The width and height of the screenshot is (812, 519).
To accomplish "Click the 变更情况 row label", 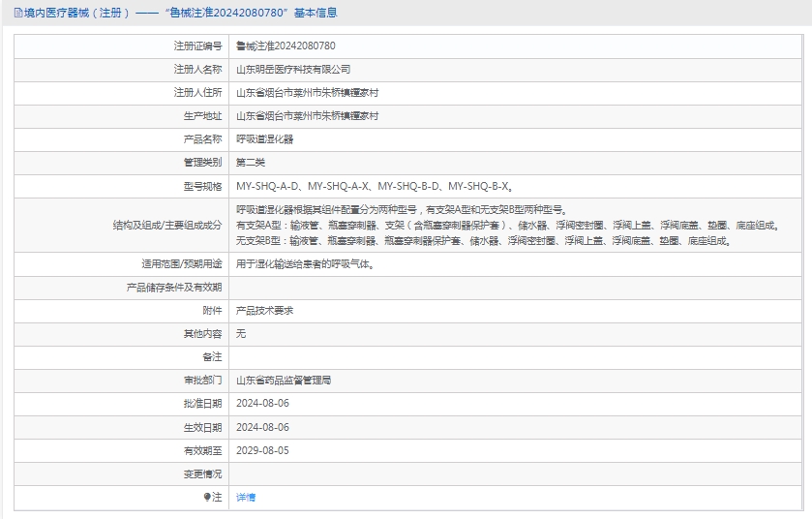I will click(x=202, y=473).
